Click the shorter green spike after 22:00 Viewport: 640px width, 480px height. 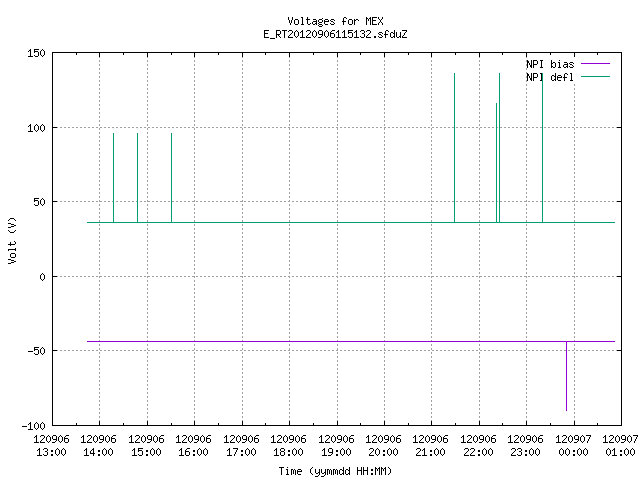point(496,162)
